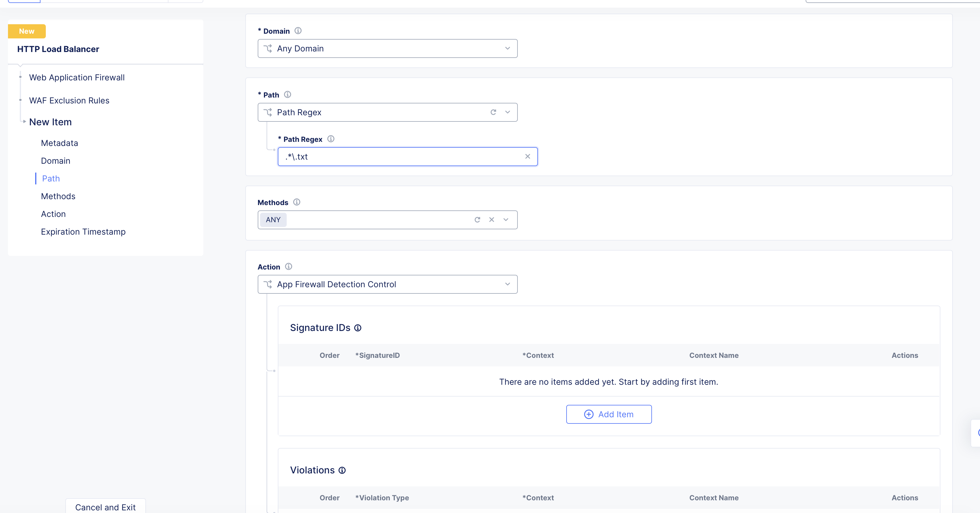Jump to Expiration Timestamp section

click(x=83, y=232)
